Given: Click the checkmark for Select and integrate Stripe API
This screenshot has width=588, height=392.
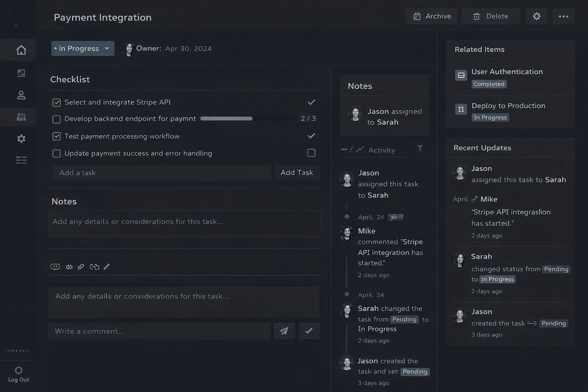Looking at the screenshot, I should [x=311, y=102].
